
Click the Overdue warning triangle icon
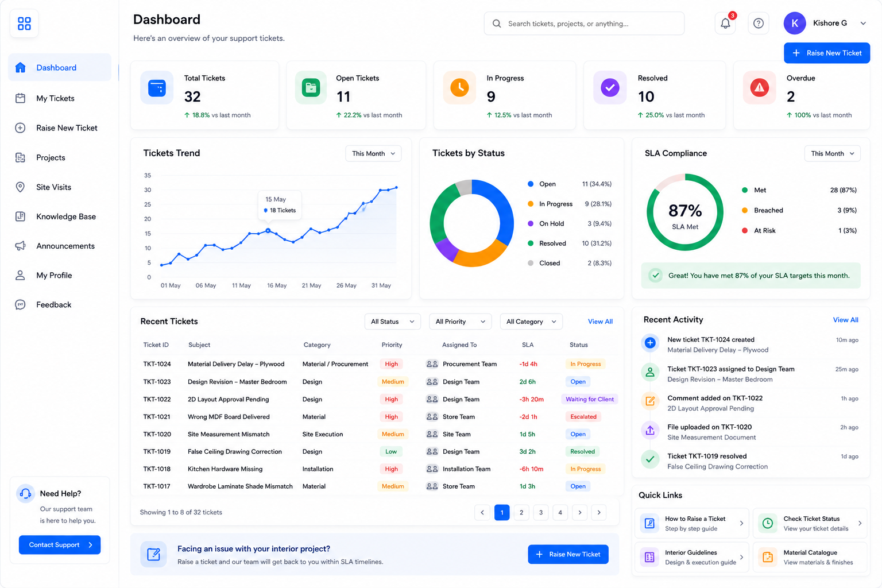(760, 88)
